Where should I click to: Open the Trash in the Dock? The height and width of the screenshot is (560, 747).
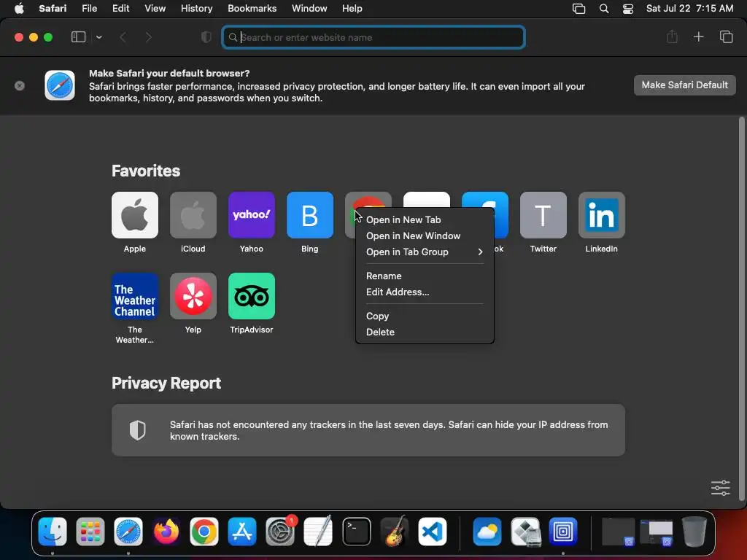[x=694, y=532]
